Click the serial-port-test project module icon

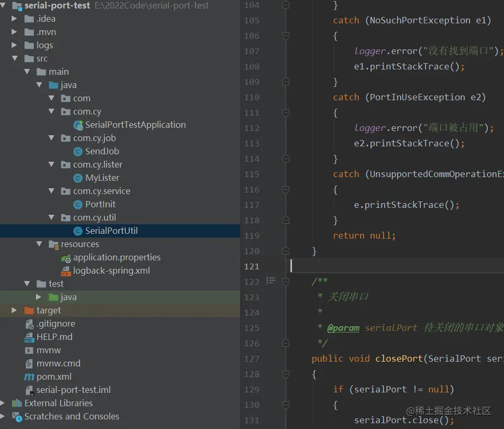pyautogui.click(x=17, y=6)
